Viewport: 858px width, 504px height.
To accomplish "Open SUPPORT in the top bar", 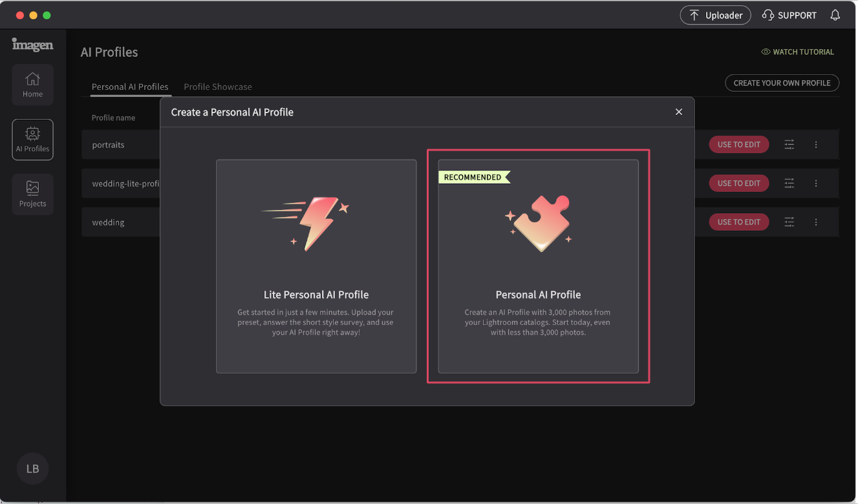I will [789, 16].
